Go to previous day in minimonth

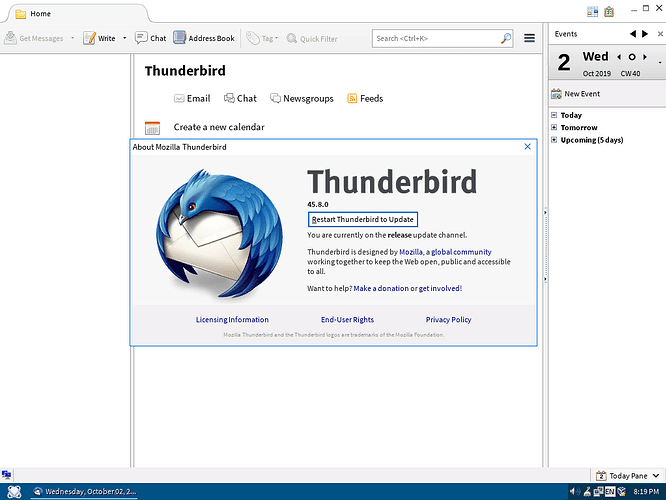tap(619, 57)
